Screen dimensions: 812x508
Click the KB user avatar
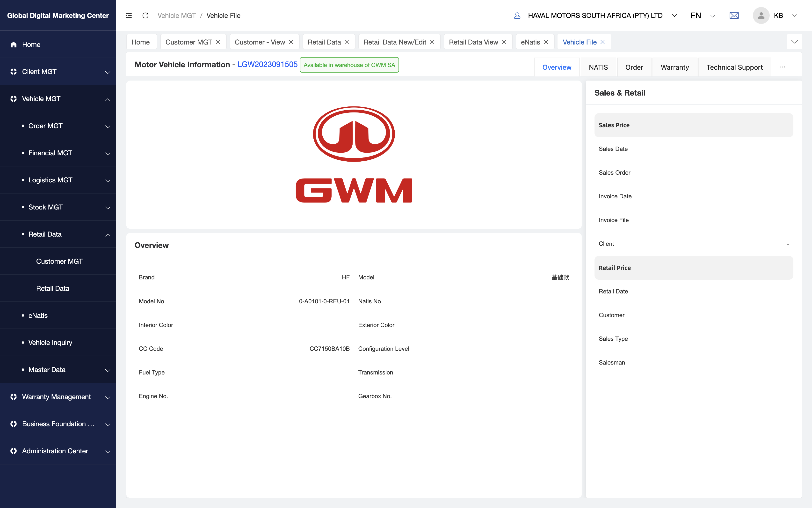tap(761, 15)
